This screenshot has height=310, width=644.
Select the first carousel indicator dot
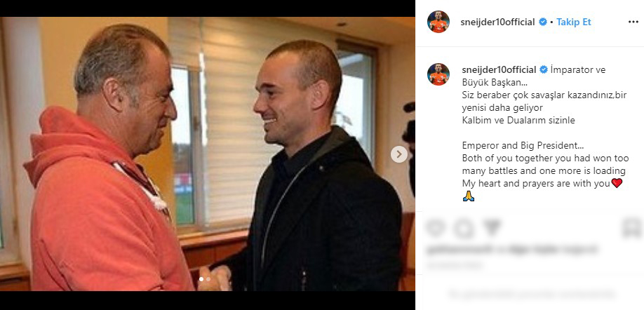click(x=201, y=279)
